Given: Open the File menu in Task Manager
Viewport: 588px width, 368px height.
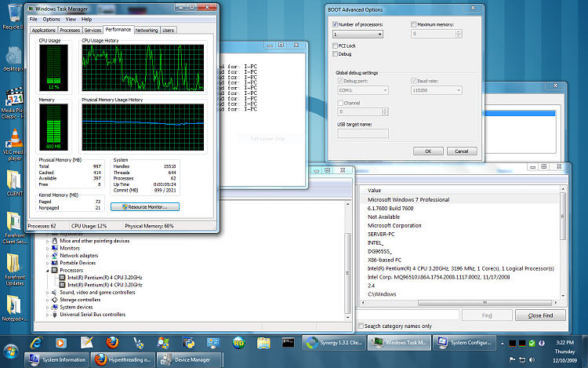Looking at the screenshot, I should click(34, 19).
